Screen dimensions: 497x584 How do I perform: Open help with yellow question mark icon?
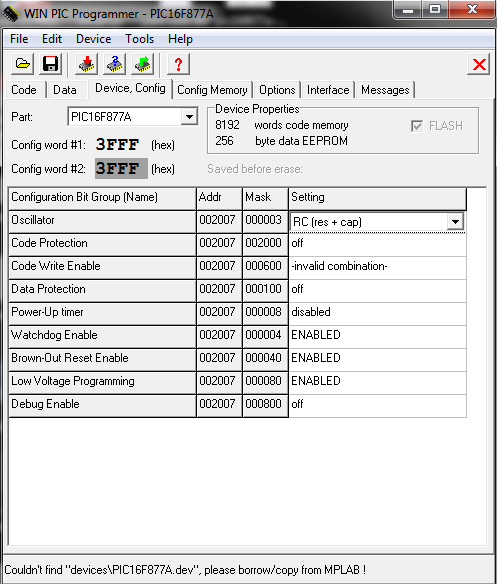click(x=178, y=64)
